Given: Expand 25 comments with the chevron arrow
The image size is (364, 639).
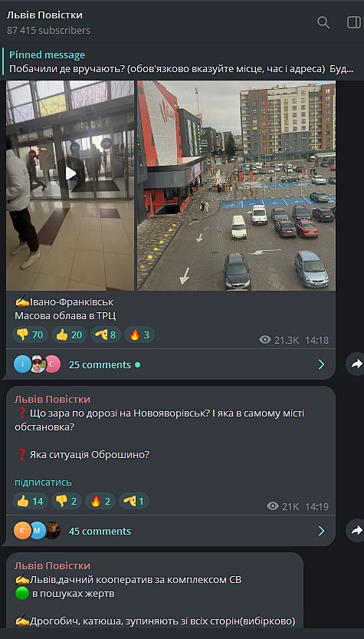Looking at the screenshot, I should point(321,364).
